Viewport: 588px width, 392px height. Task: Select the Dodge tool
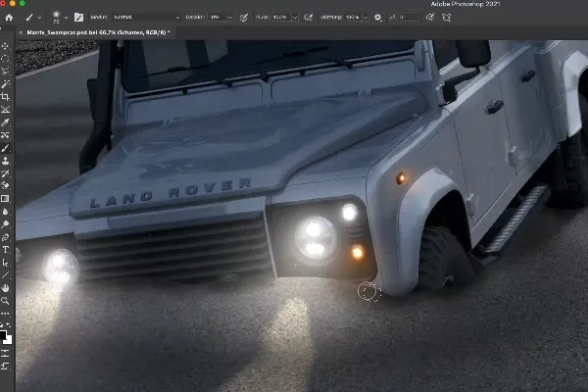[5, 224]
